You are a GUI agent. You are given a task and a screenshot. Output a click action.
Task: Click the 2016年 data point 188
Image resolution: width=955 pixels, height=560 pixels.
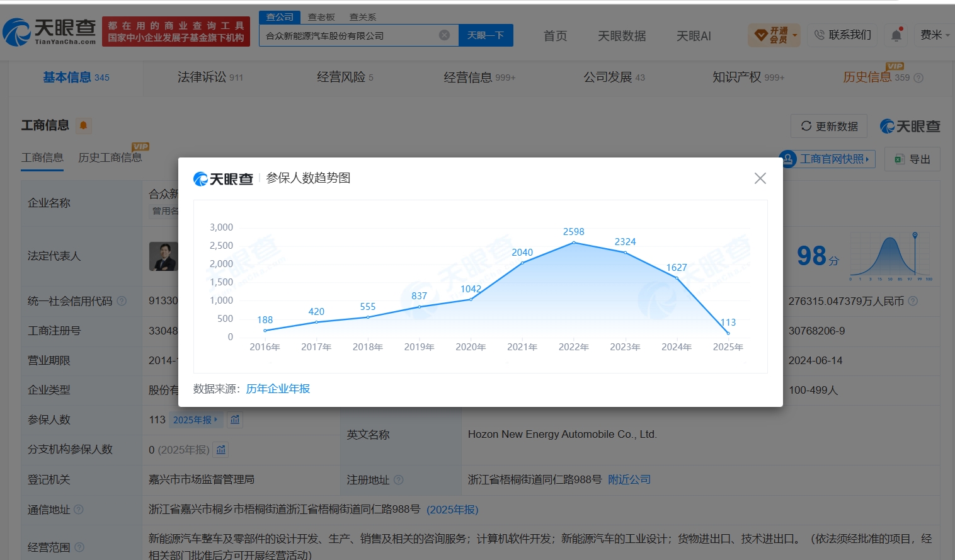tap(265, 330)
